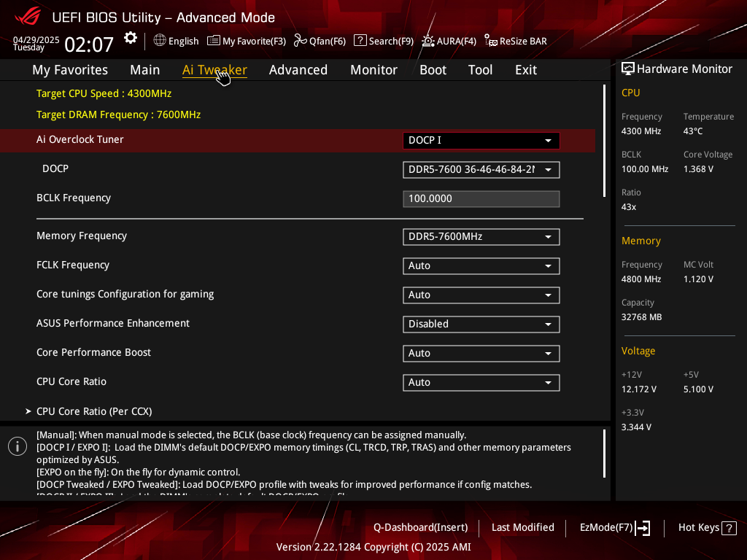
Task: Open the My Favorites tab
Action: click(70, 70)
